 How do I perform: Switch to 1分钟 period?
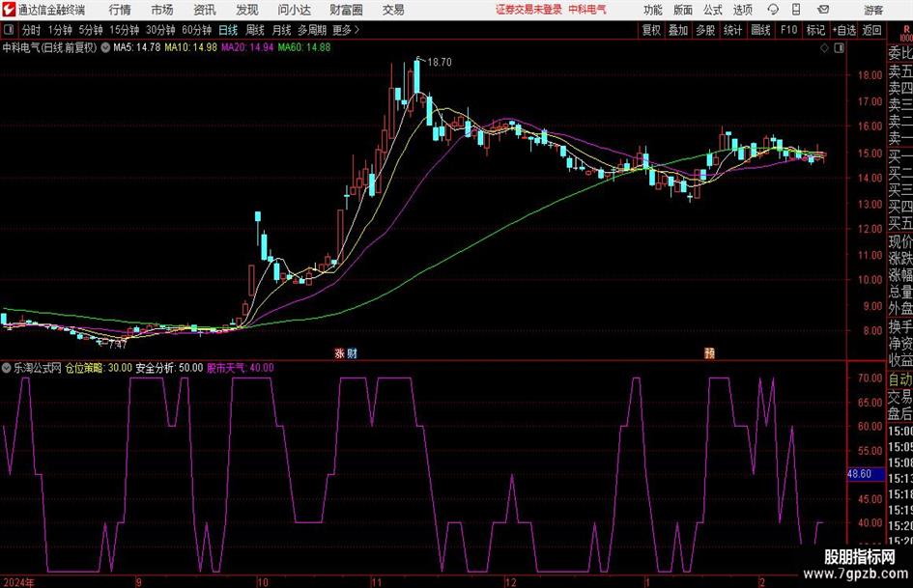60,30
